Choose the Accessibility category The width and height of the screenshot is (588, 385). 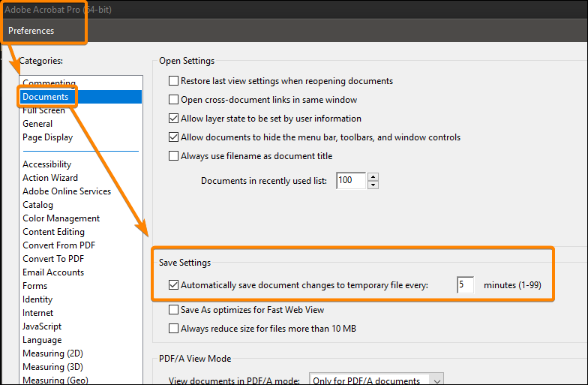[46, 164]
